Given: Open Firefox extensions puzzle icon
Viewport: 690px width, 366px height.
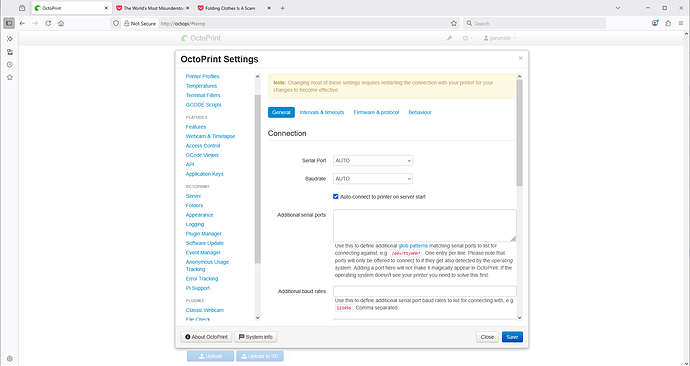Looking at the screenshot, I should click(x=668, y=23).
